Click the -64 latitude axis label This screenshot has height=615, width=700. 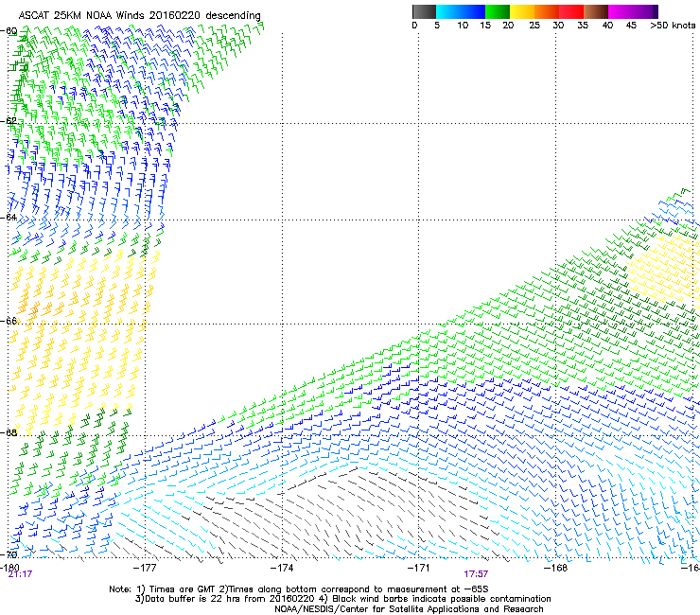coord(9,217)
